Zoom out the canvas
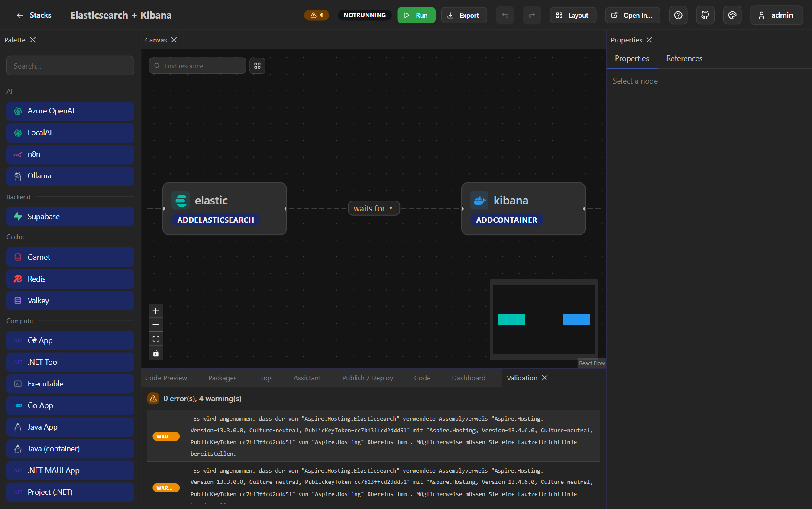The width and height of the screenshot is (812, 509). click(156, 324)
